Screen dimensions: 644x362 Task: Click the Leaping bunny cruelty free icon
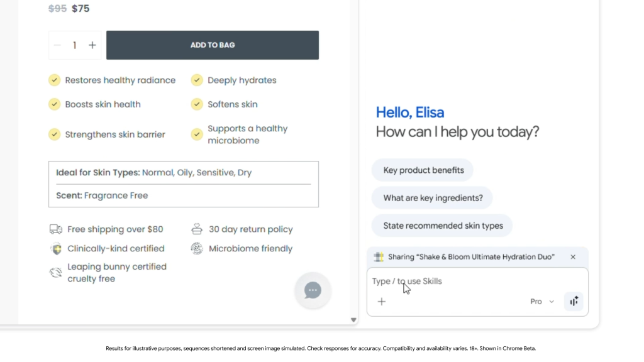click(x=56, y=273)
